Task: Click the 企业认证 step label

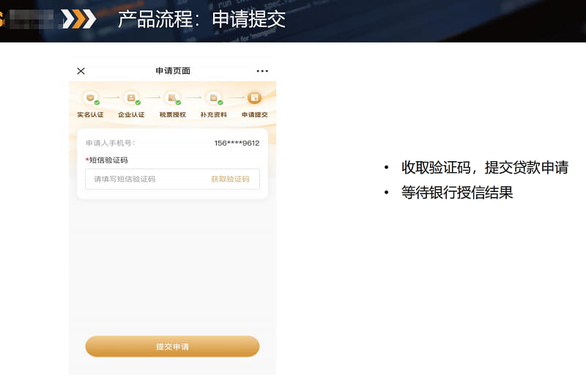Action: point(131,115)
